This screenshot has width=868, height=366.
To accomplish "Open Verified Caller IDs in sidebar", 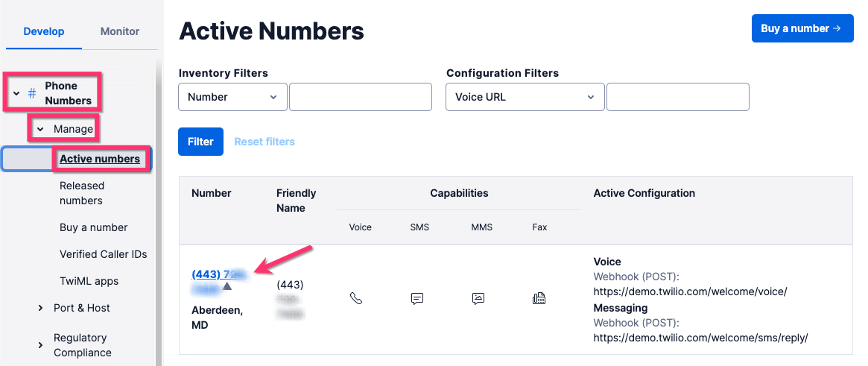I will 104,254.
